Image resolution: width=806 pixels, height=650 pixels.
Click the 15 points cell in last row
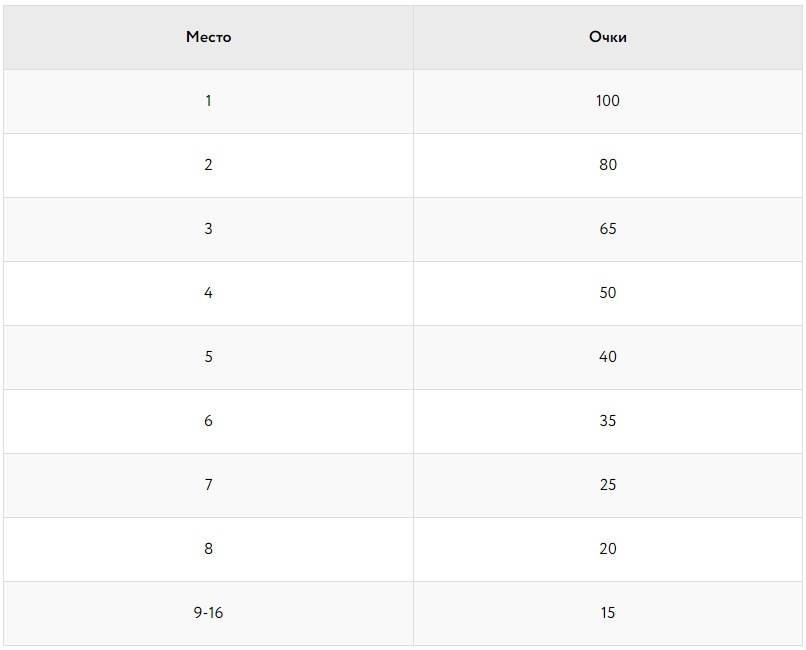[x=608, y=613]
